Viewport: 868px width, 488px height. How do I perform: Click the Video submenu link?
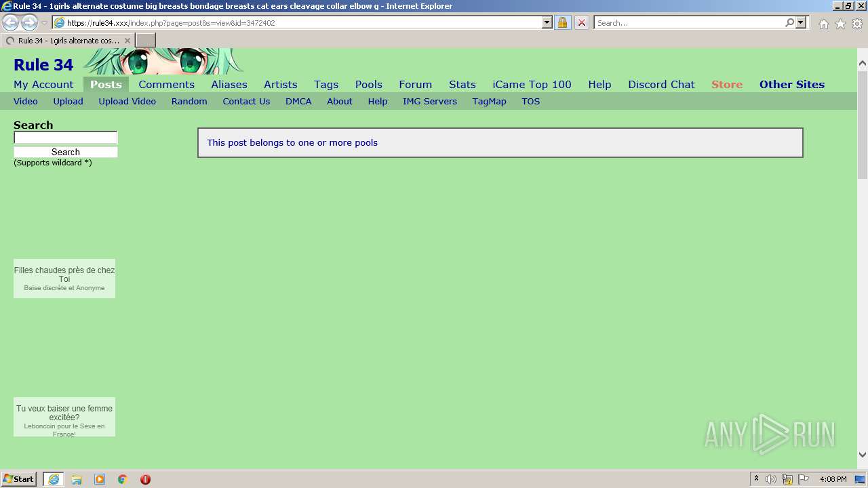point(26,102)
